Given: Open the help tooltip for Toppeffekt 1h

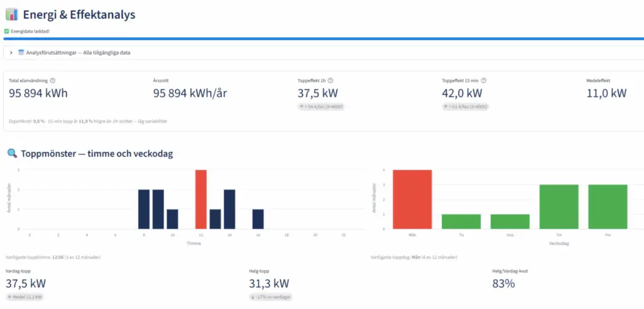Looking at the screenshot, I should [331, 80].
